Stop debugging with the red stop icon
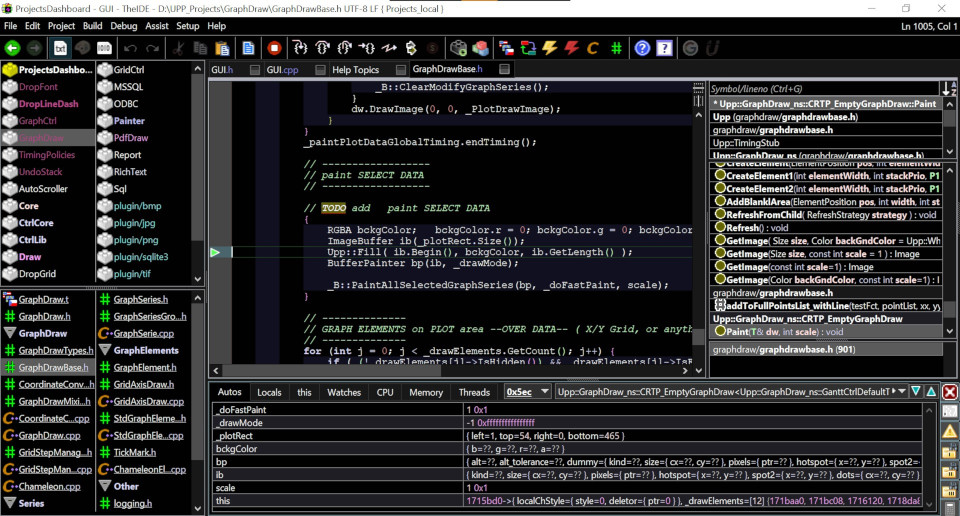960x516 pixels. (274, 47)
